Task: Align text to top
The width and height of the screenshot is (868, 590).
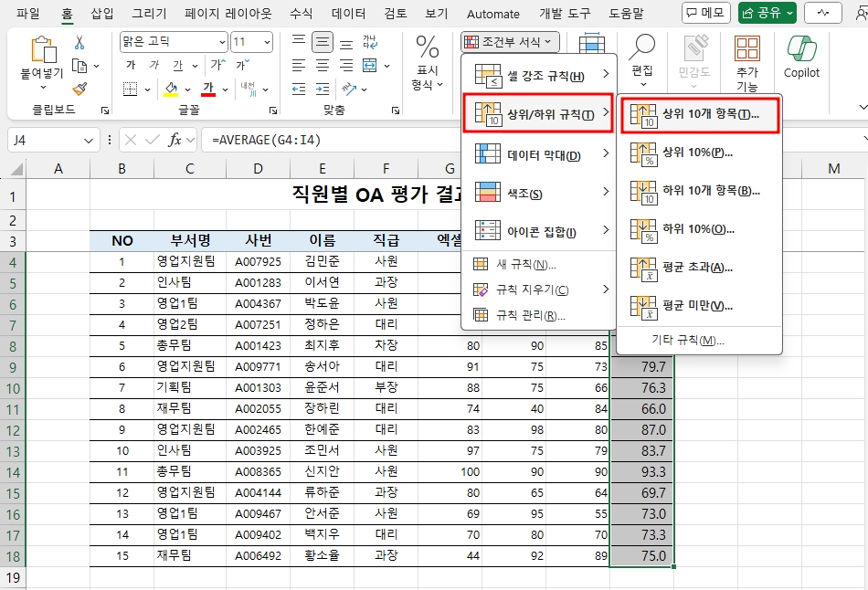Action: [x=299, y=42]
